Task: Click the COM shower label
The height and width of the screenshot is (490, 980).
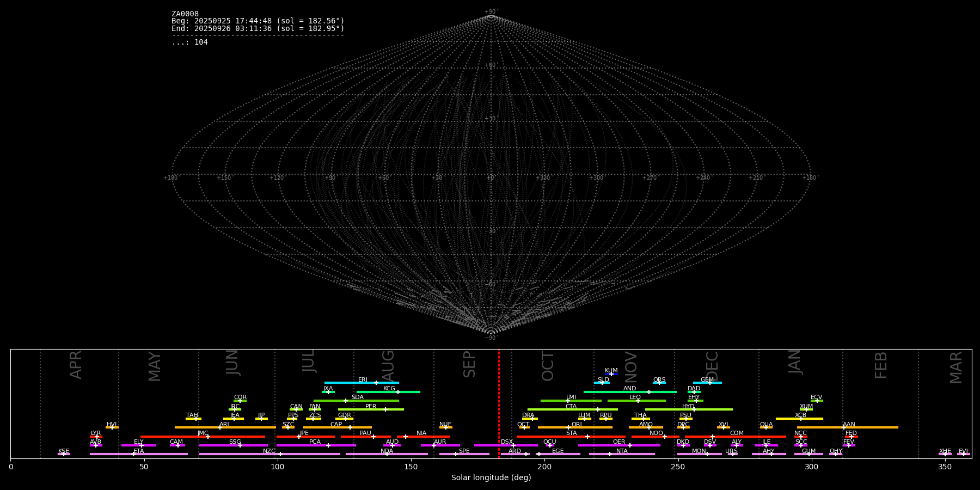Action: pos(737,433)
